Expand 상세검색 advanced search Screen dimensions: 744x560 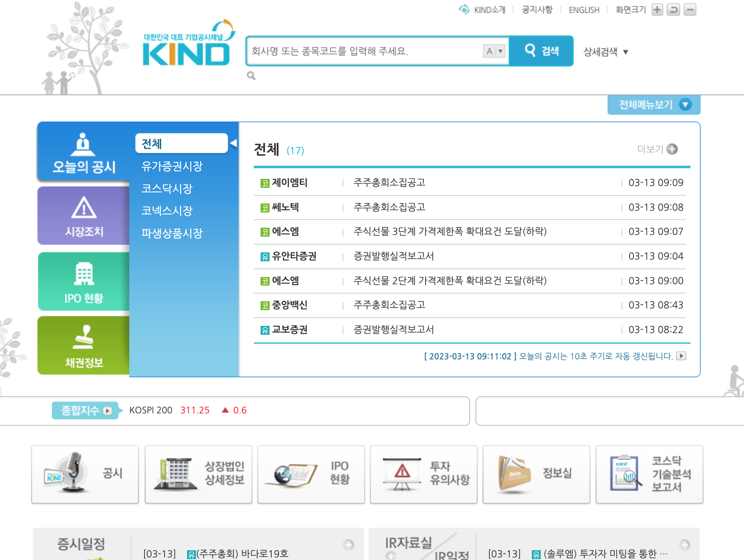pos(606,52)
